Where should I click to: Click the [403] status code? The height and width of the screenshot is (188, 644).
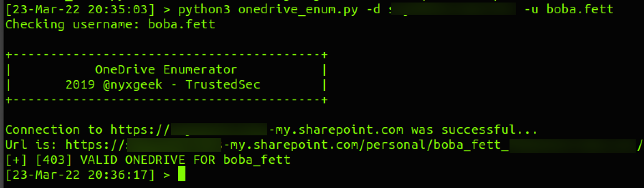point(54,160)
